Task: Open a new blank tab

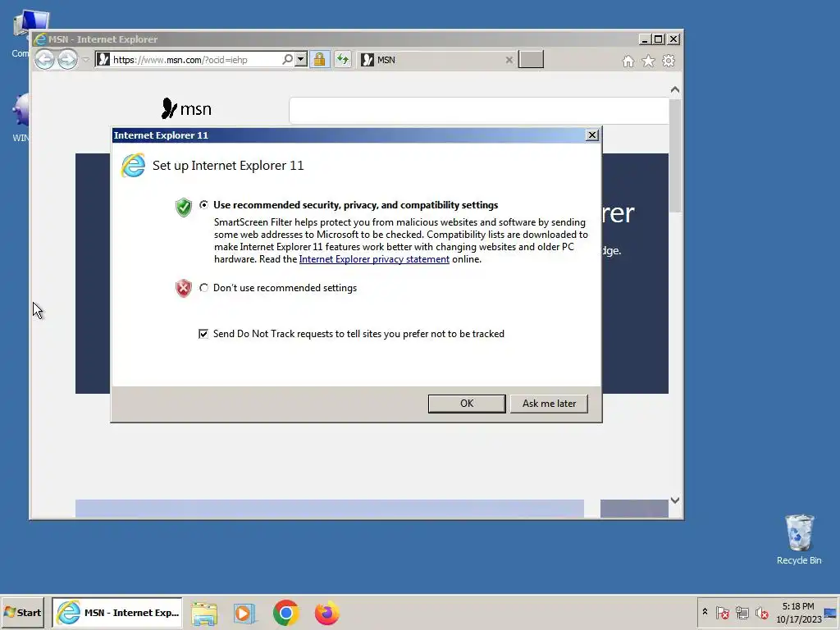Action: pyautogui.click(x=531, y=59)
